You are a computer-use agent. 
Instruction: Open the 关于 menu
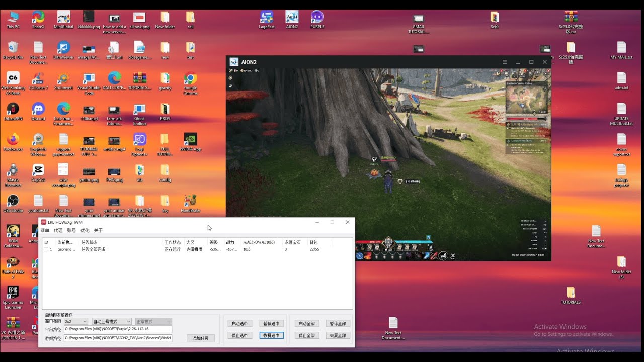coord(98,230)
